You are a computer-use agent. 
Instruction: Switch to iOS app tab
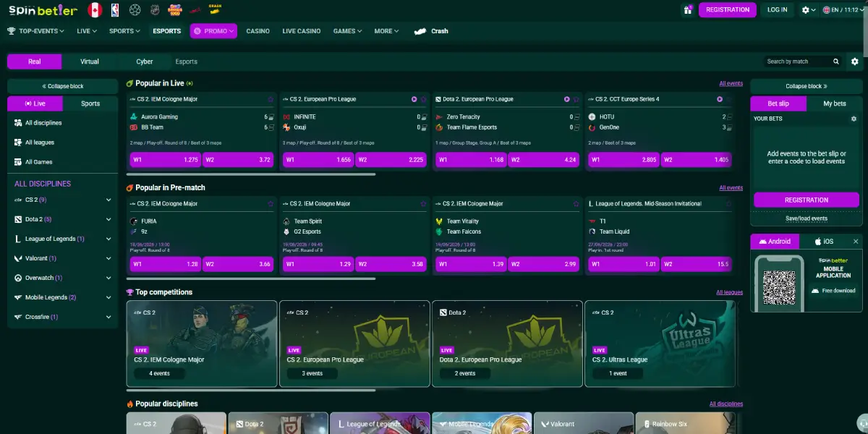point(824,242)
